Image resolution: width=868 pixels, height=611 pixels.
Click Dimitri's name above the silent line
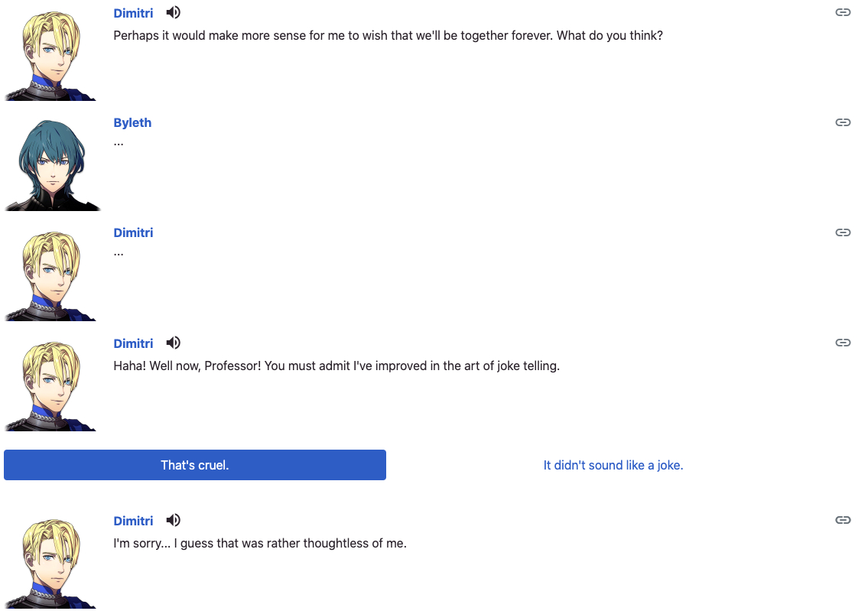[133, 232]
